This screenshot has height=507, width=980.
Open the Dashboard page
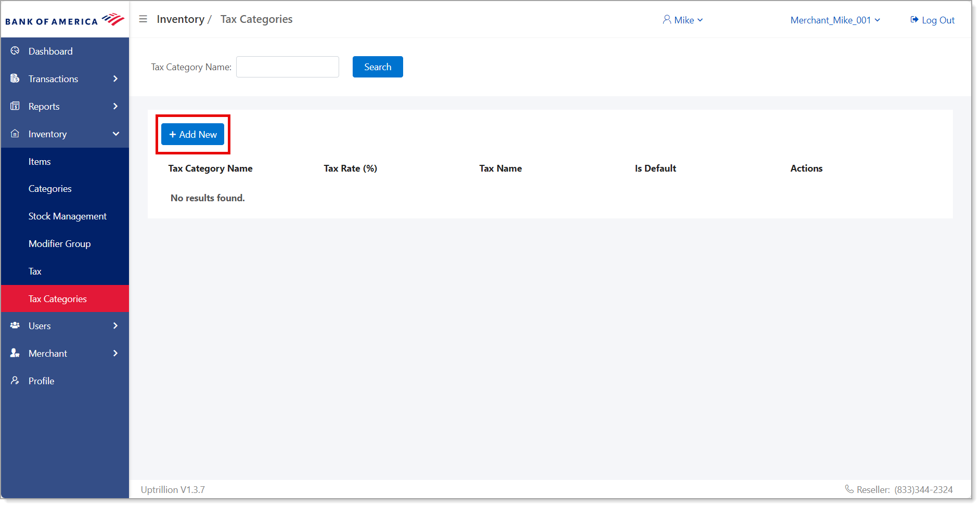tap(65, 51)
